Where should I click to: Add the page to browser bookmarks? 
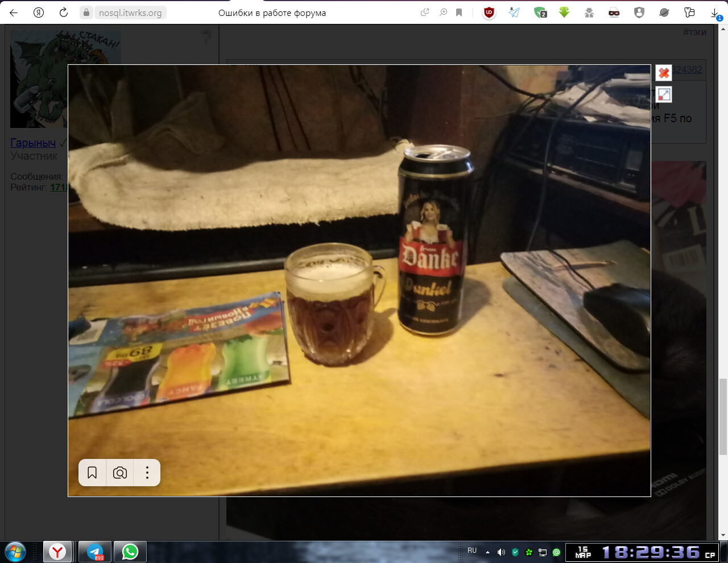click(x=459, y=13)
